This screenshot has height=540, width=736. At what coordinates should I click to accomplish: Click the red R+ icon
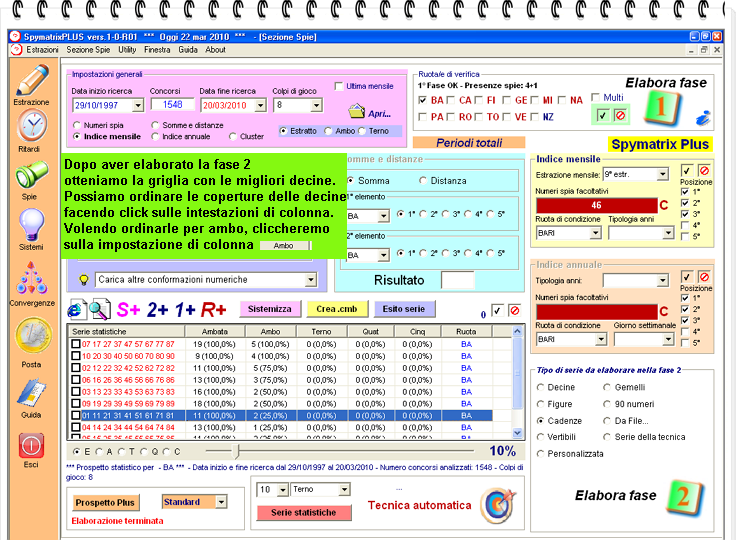tap(214, 309)
